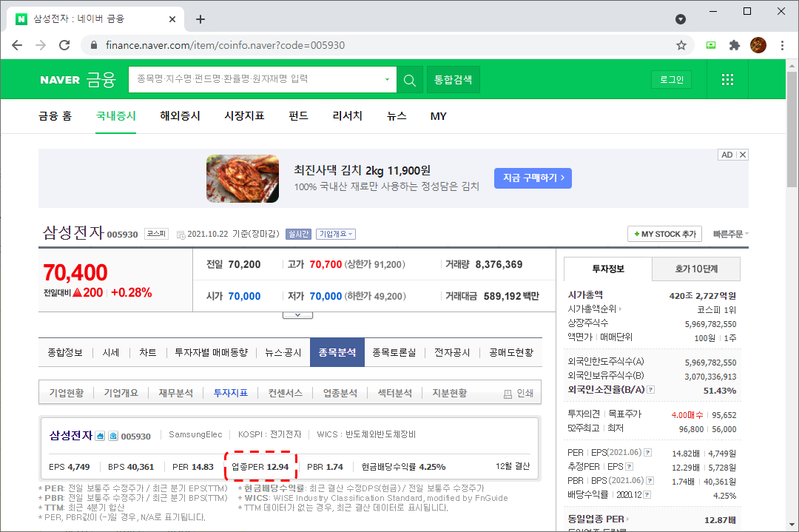Click the site lock icon in address bar

coord(94,45)
